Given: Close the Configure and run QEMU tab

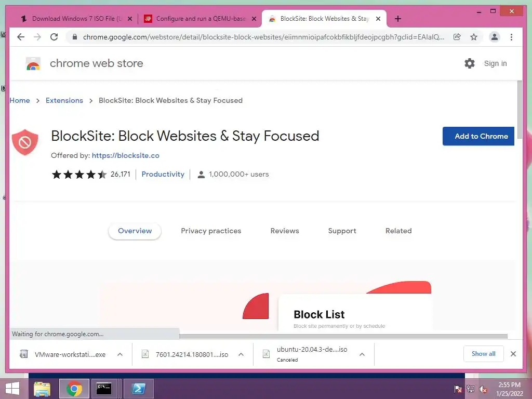Looking at the screenshot, I should click(254, 19).
